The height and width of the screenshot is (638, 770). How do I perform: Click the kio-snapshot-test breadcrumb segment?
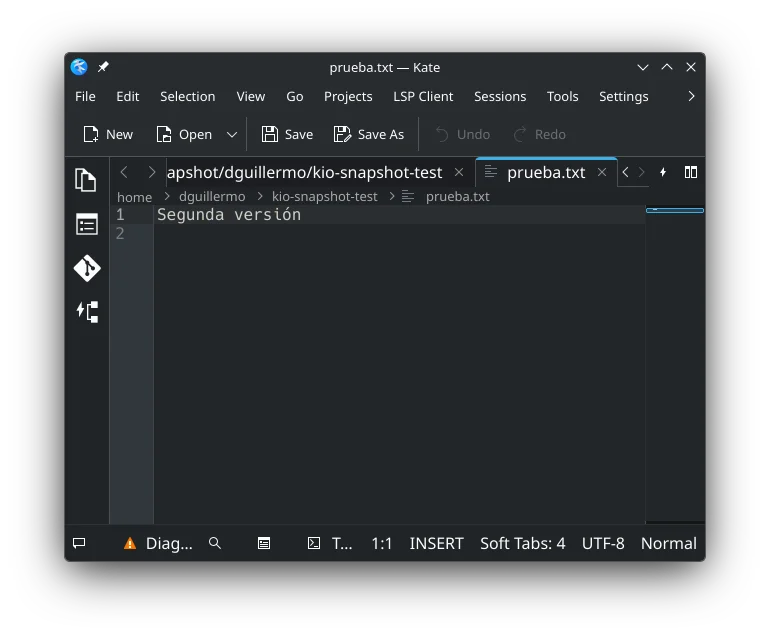coord(325,196)
